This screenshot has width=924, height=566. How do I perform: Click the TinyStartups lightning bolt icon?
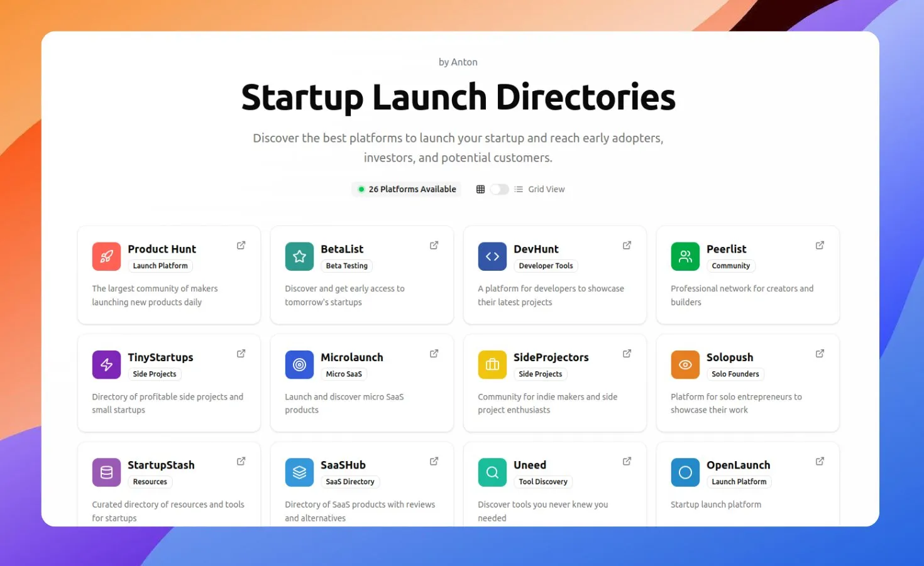pyautogui.click(x=106, y=364)
